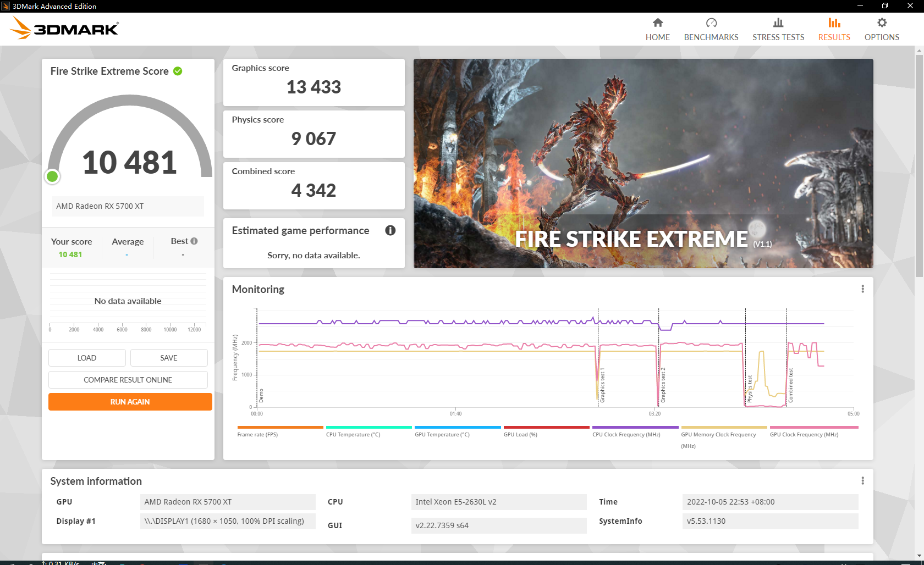This screenshot has height=565, width=924.
Task: Click the LOAD button
Action: click(x=87, y=358)
